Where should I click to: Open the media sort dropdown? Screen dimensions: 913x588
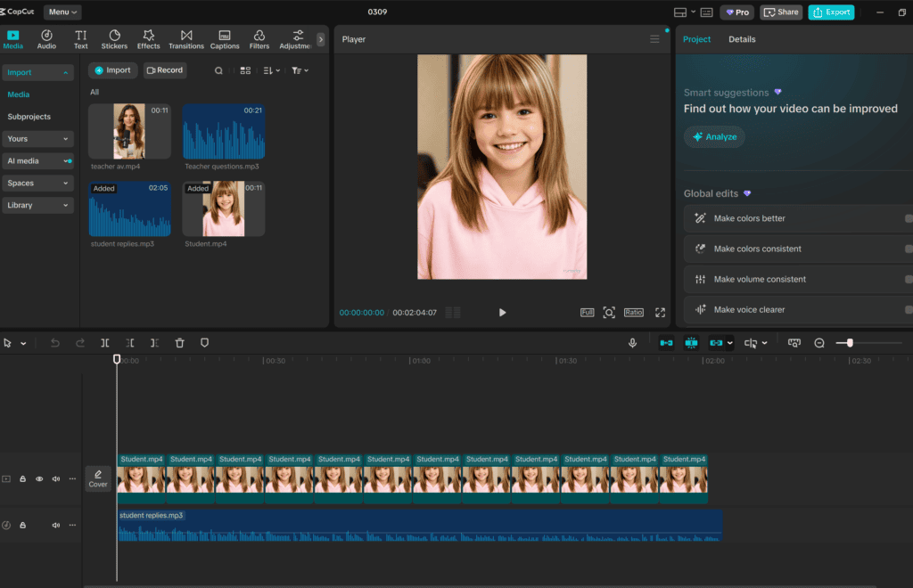tap(271, 70)
